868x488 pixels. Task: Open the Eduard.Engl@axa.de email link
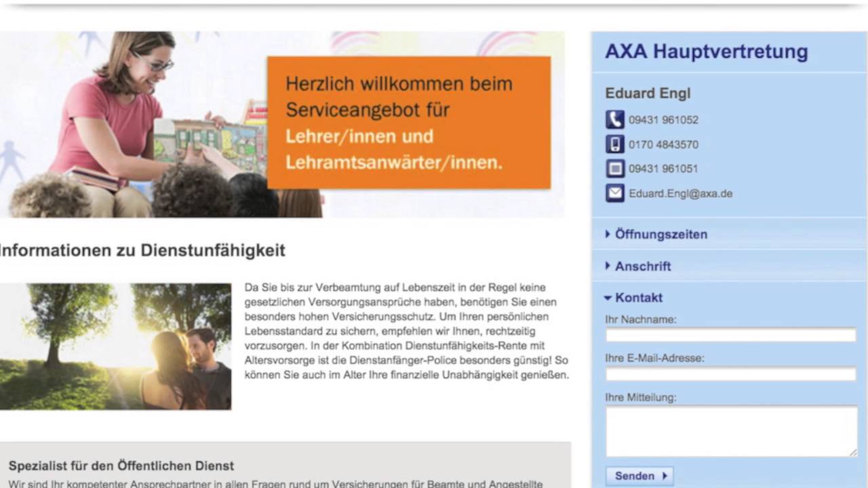tap(680, 194)
